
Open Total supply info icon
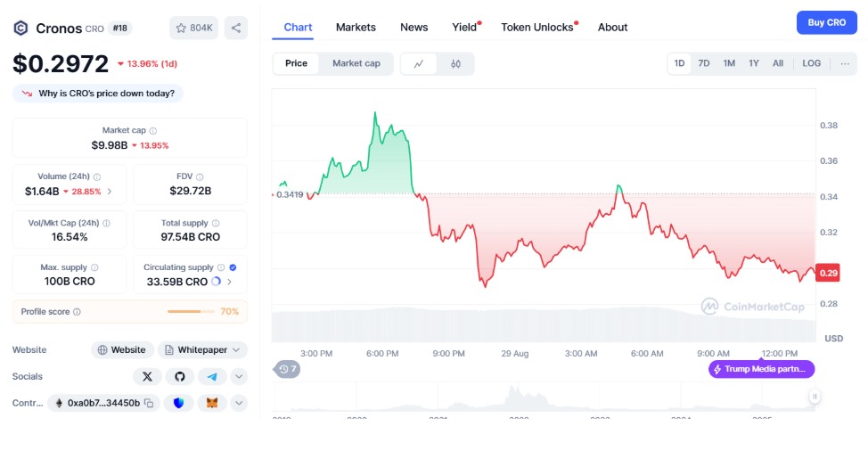216,223
